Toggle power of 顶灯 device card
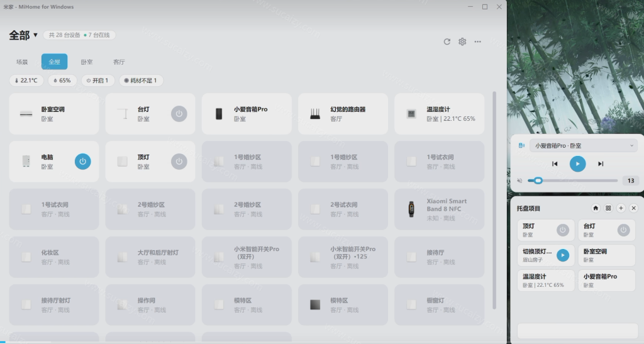 (x=179, y=162)
